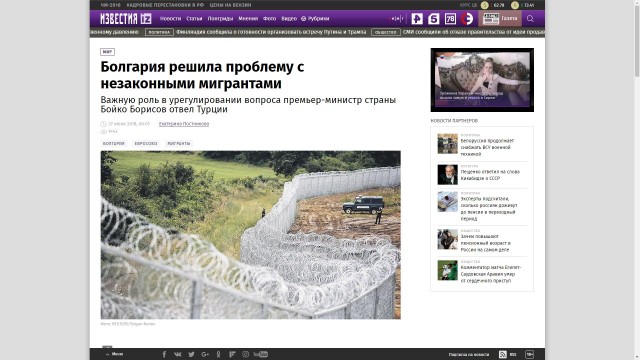Expand the Рубрики menu
Image resolution: width=640 pixels, height=360 pixels.
(315, 18)
